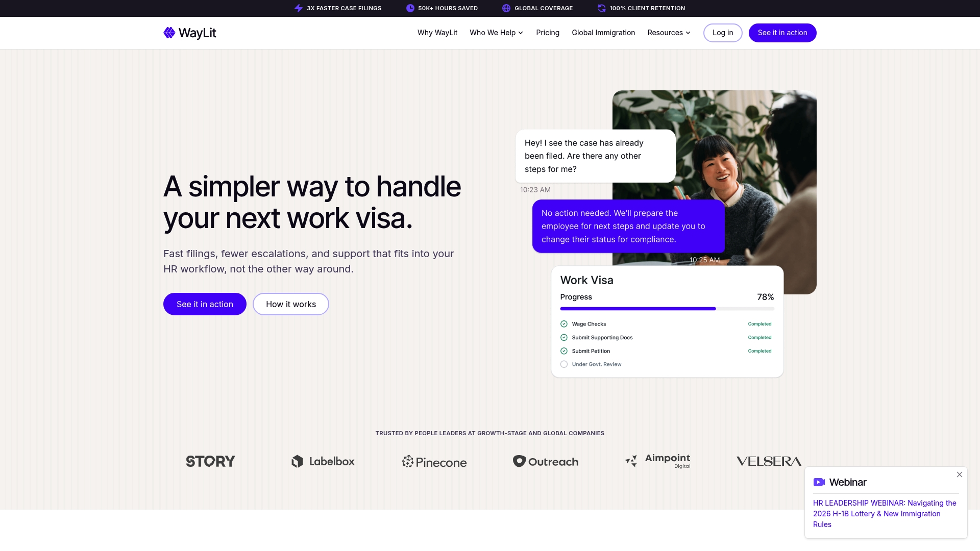This screenshot has width=980, height=551.
Task: Click the 10:25 AM timestamp
Action: [704, 260]
